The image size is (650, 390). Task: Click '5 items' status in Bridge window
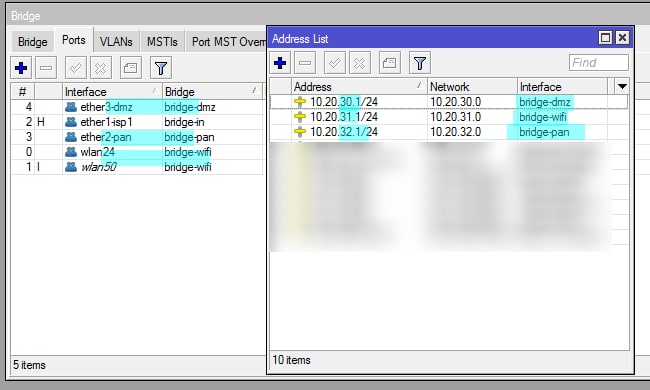click(29, 365)
